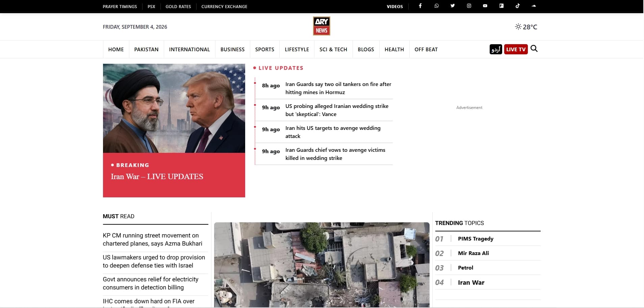The image size is (644, 308).
Task: Click the Iran War breaking news image
Action: (x=174, y=108)
